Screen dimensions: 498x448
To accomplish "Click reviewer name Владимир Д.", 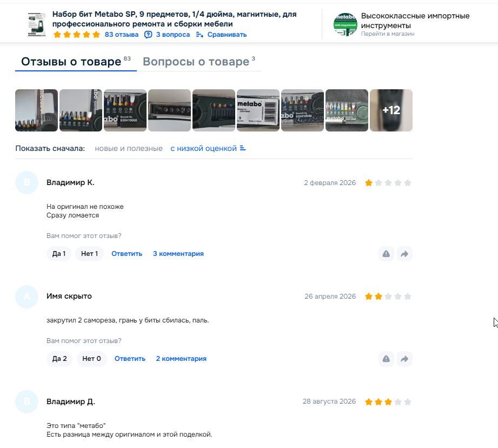I will point(70,401).
